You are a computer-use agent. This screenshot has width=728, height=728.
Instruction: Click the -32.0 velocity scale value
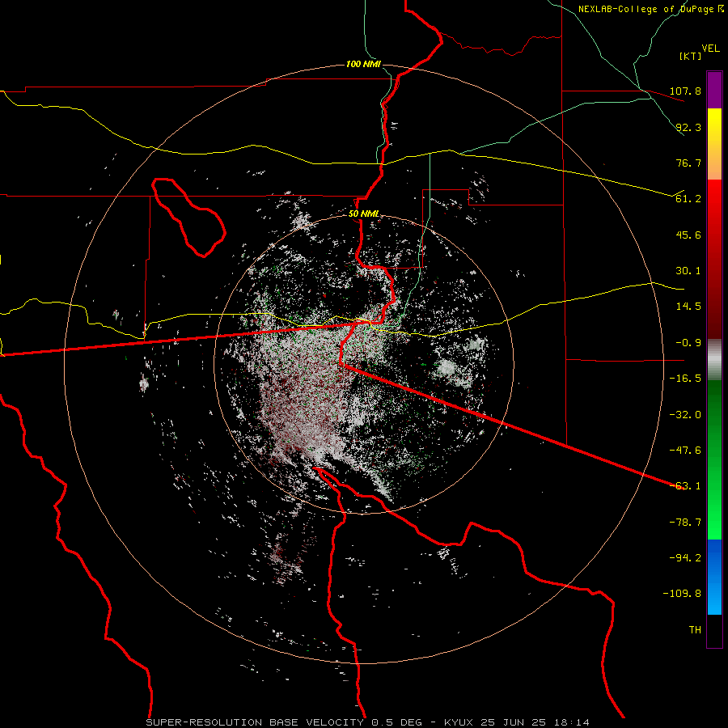(x=685, y=415)
